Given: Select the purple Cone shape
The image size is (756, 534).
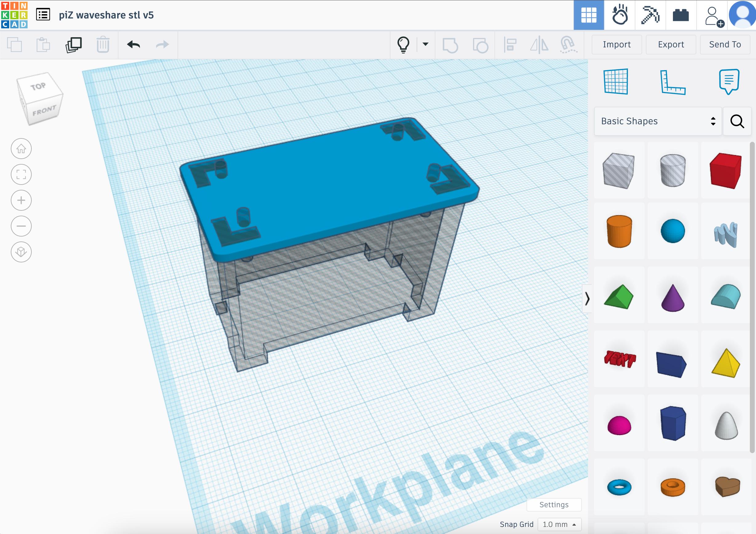Looking at the screenshot, I should click(x=673, y=298).
